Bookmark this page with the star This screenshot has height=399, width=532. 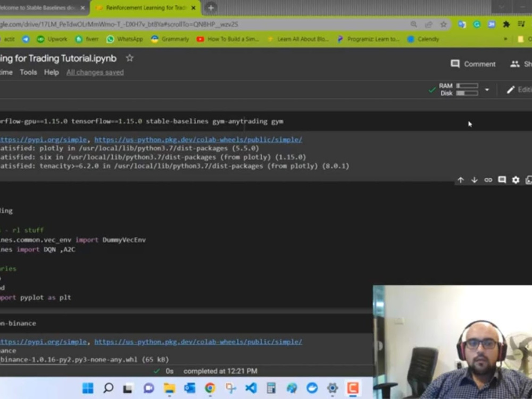(x=443, y=24)
